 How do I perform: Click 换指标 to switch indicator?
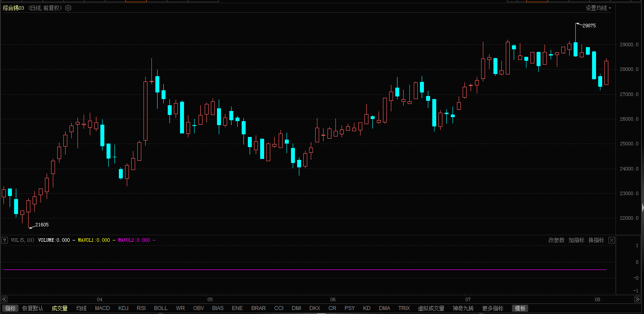pos(596,240)
